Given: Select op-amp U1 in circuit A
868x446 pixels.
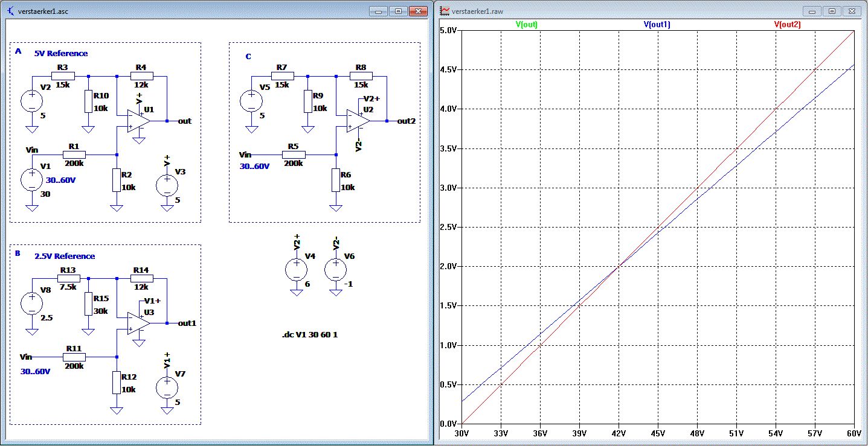Looking at the screenshot, I should 138,121.
